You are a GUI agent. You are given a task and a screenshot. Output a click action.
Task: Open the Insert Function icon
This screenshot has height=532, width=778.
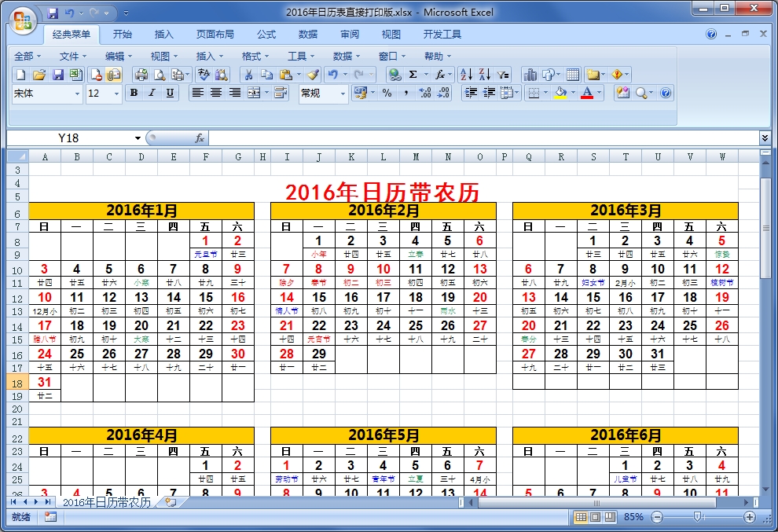439,74
